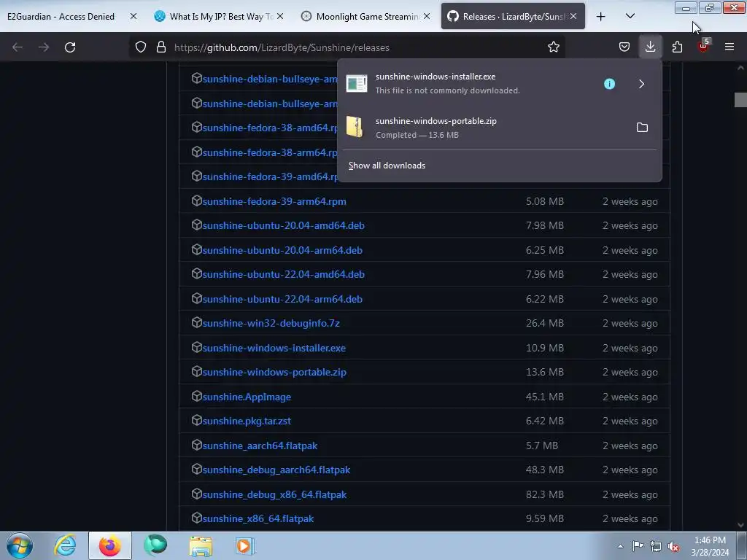Click Firefox taskbar icon
Image resolution: width=747 pixels, height=560 pixels.
(x=109, y=545)
